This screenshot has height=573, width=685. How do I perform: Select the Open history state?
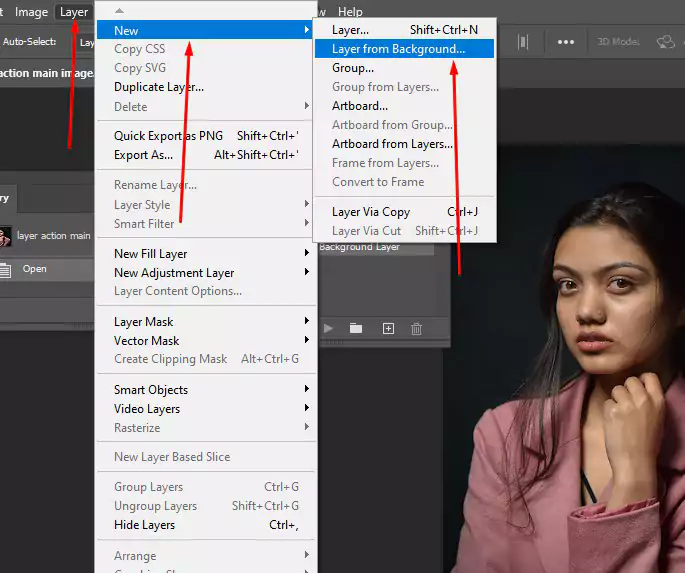[x=47, y=269]
